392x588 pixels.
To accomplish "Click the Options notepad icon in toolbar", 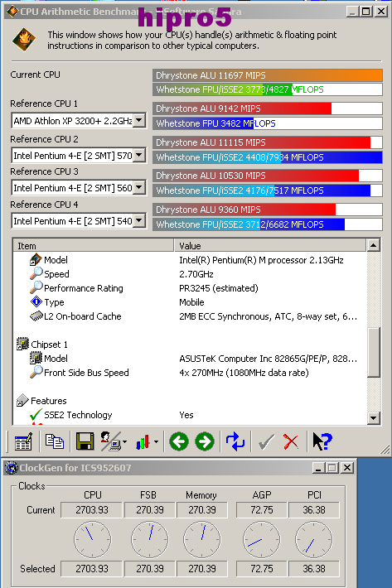I will (x=23, y=441).
